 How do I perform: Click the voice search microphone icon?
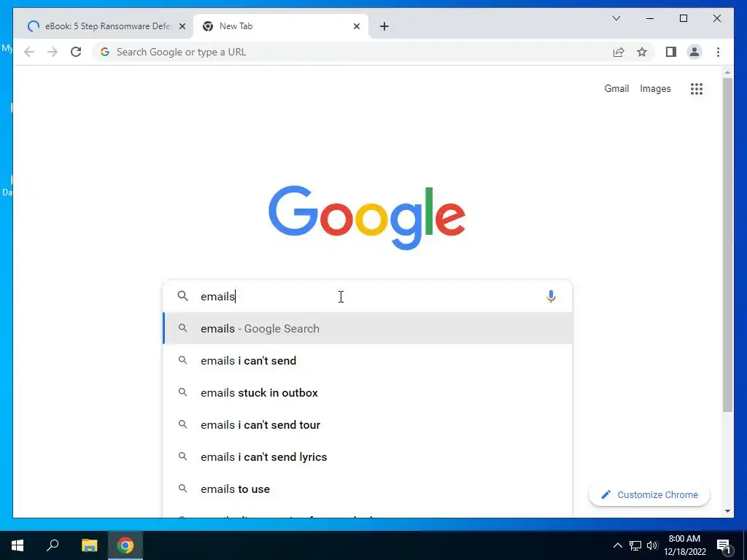(x=551, y=296)
